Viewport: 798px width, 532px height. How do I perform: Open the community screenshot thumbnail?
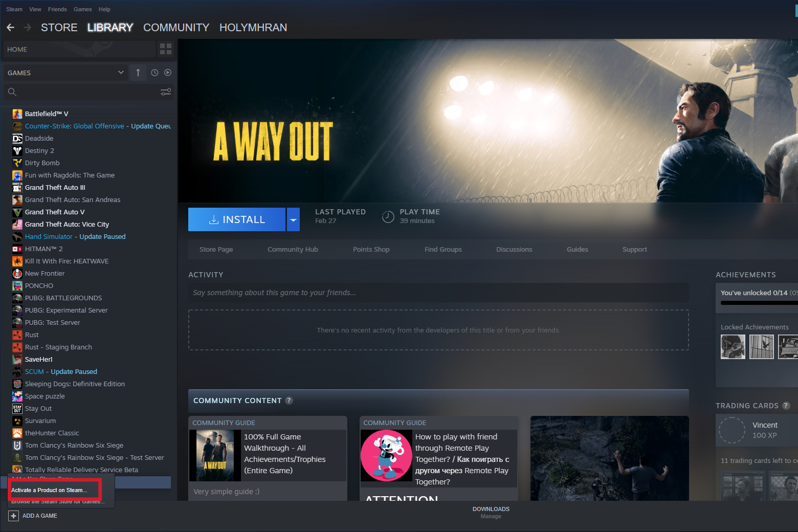pos(610,458)
